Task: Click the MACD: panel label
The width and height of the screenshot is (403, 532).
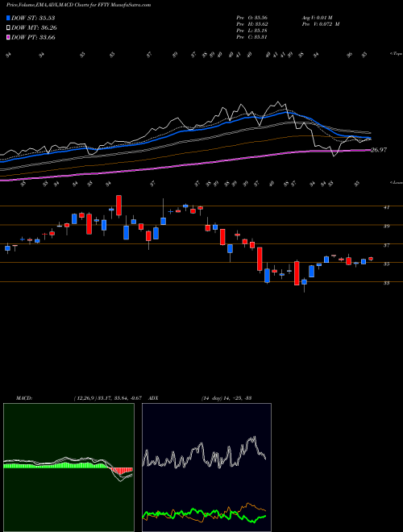Action: pos(23,398)
